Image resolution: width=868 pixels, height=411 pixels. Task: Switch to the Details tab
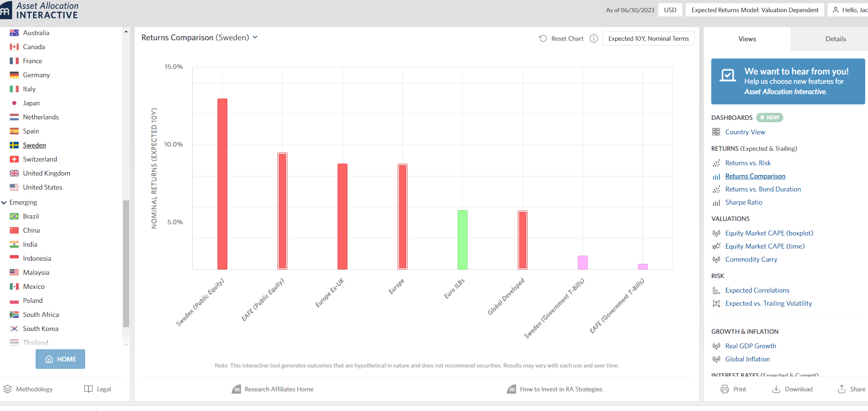pyautogui.click(x=835, y=39)
